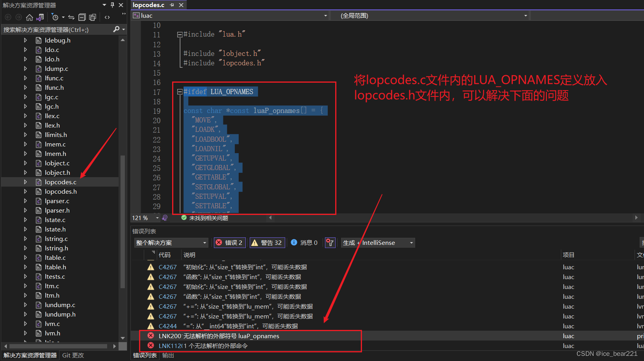644x361 pixels.
Task: Toggle the error list build filter funnel icon
Action: (330, 243)
